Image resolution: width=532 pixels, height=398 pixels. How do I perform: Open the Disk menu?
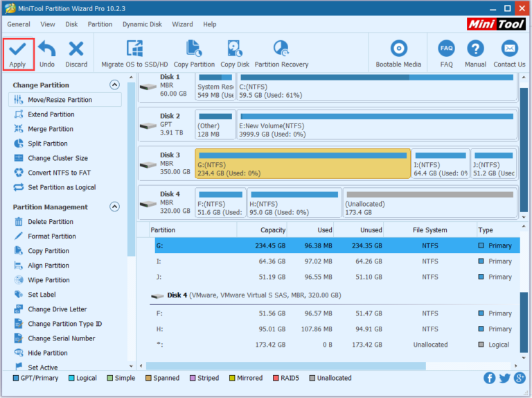pos(71,24)
